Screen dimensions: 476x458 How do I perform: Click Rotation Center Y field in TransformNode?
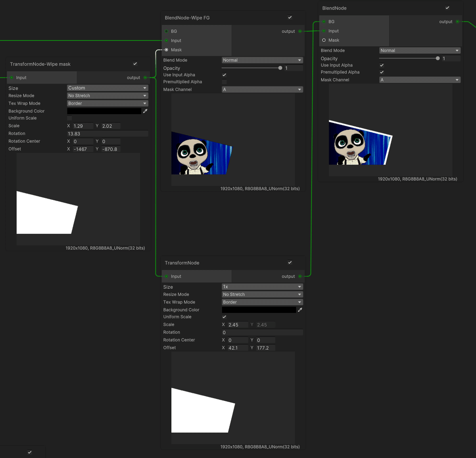tap(266, 340)
